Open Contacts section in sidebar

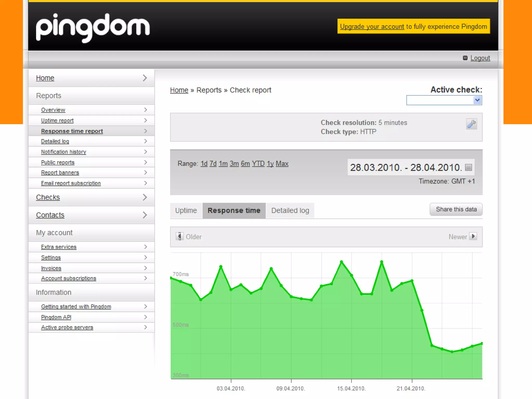[x=50, y=215]
